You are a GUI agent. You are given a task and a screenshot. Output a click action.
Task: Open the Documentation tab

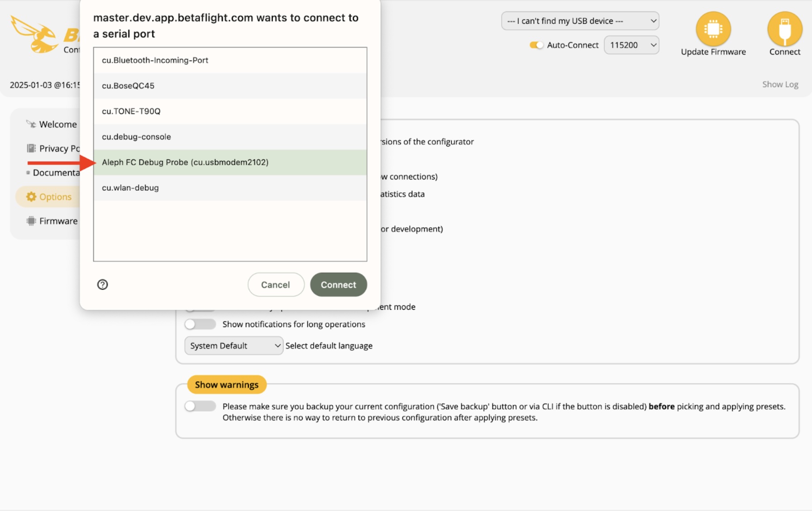pos(56,172)
